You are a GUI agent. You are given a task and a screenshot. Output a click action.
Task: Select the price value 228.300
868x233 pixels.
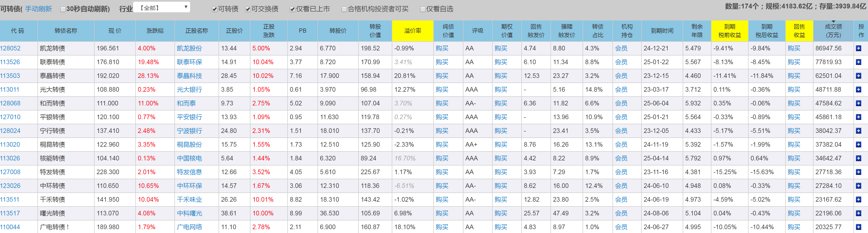108,172
